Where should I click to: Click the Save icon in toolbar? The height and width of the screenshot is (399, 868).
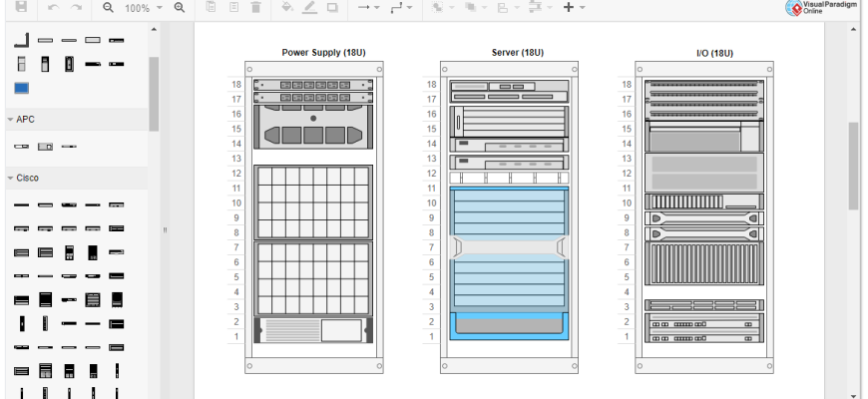21,7
